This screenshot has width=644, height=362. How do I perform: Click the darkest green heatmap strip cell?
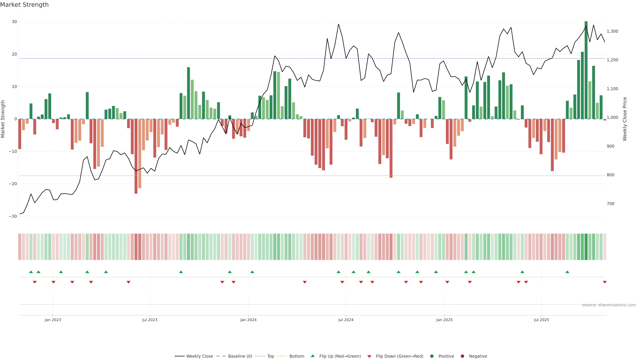pyautogui.click(x=586, y=247)
